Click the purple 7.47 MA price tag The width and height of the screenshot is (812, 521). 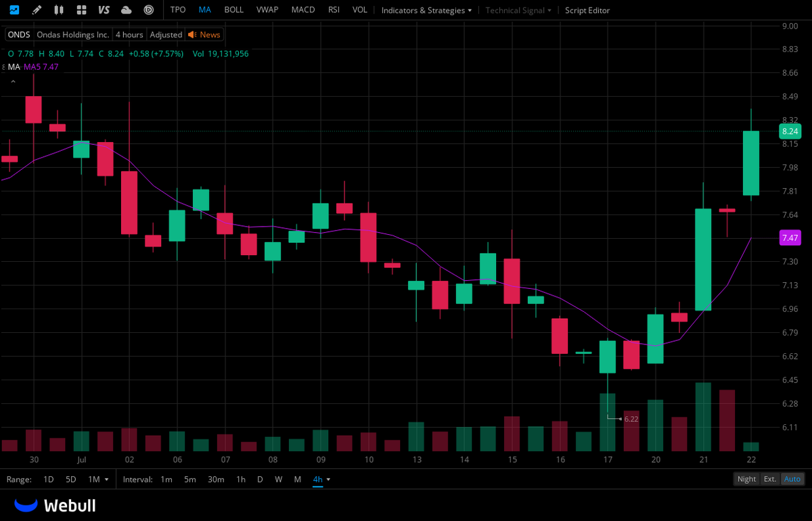pyautogui.click(x=790, y=237)
